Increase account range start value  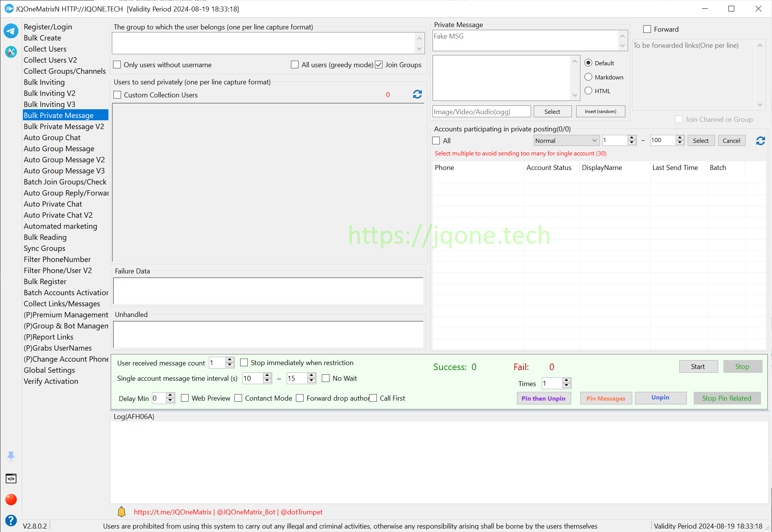click(632, 137)
